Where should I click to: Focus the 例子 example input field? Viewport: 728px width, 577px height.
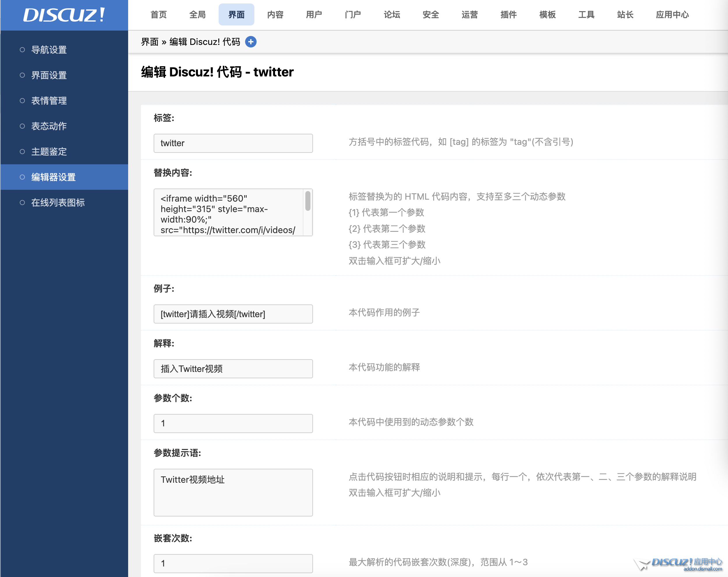pyautogui.click(x=233, y=314)
